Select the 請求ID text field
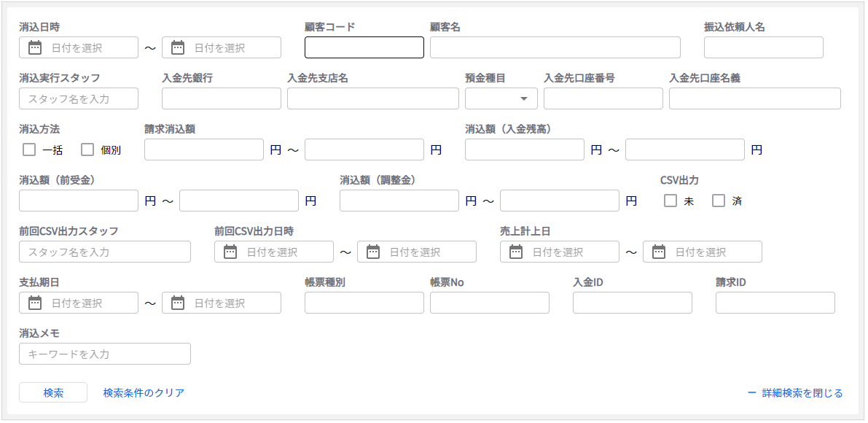This screenshot has height=423, width=868. [775, 303]
